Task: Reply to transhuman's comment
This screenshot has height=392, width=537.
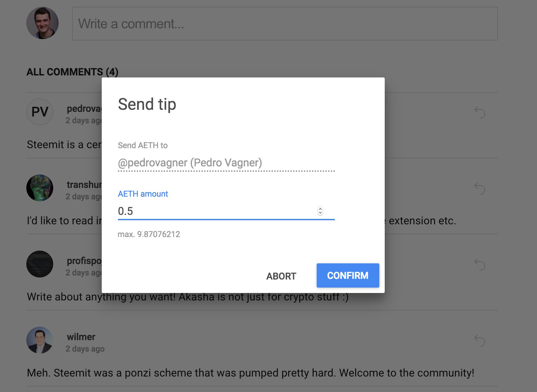Action: tap(479, 188)
